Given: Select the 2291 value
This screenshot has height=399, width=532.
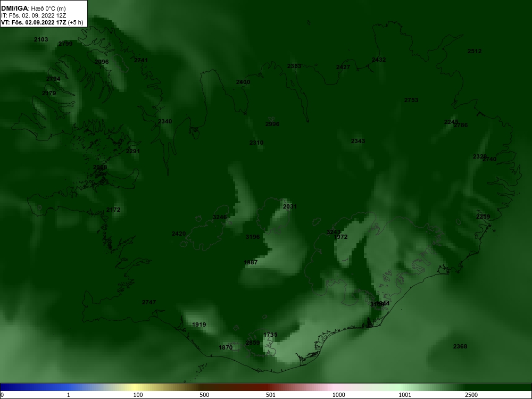Looking at the screenshot, I should tap(133, 151).
